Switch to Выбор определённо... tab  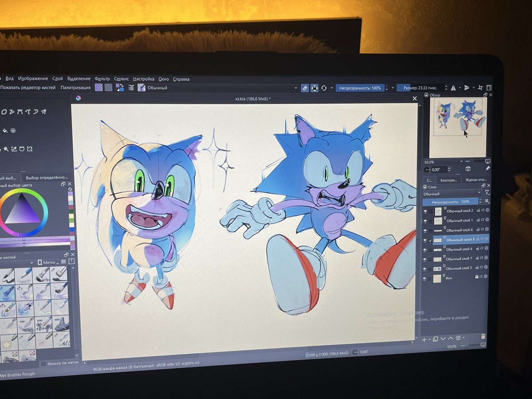(46, 177)
